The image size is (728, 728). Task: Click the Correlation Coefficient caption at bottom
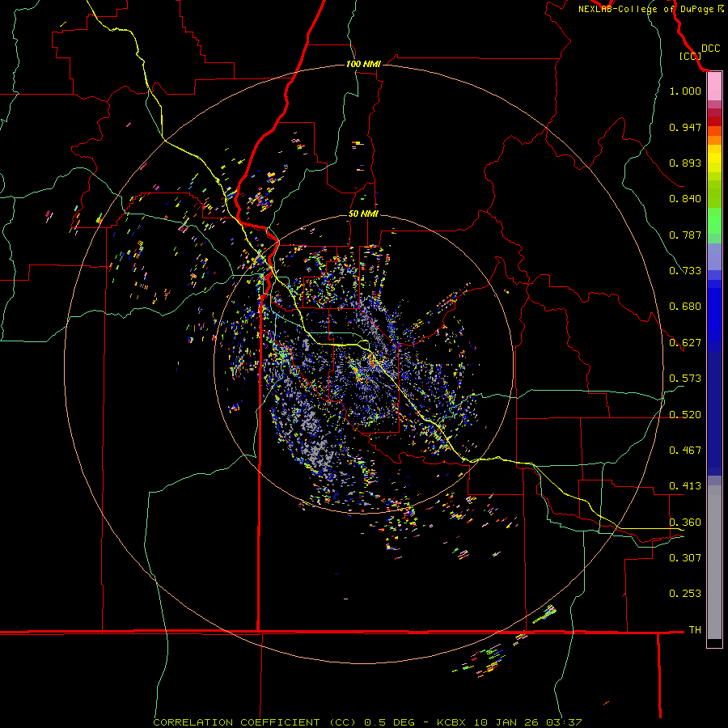367,722
